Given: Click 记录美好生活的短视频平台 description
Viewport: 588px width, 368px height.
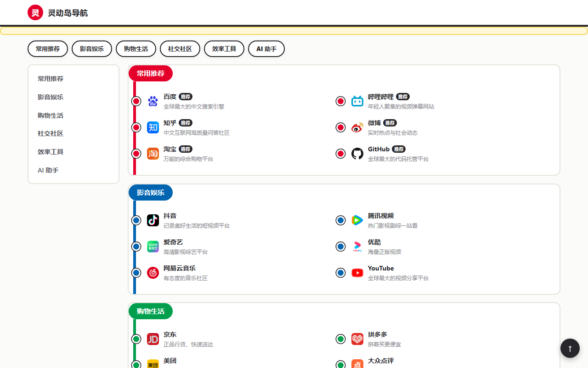Looking at the screenshot, I should point(197,226).
